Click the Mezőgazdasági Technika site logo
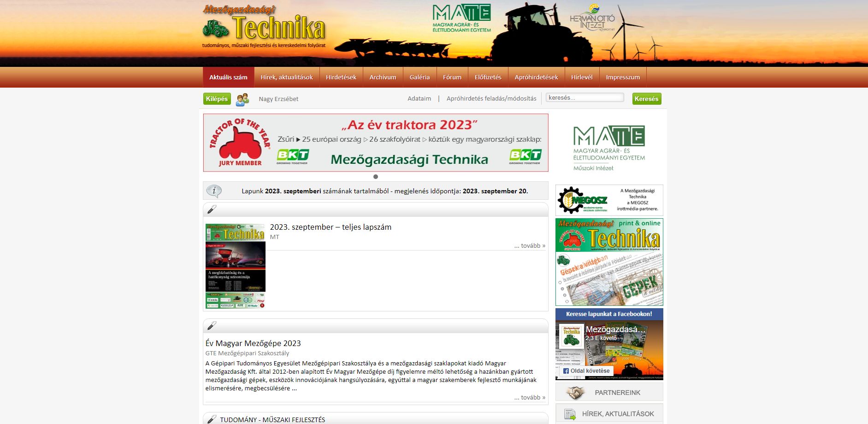The width and height of the screenshot is (868, 424). tap(264, 26)
